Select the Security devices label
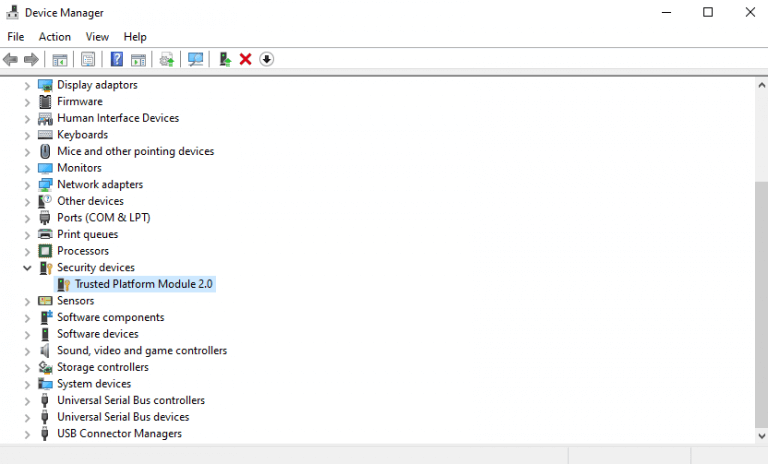Screen dimensions: 768x464 (x=96, y=268)
